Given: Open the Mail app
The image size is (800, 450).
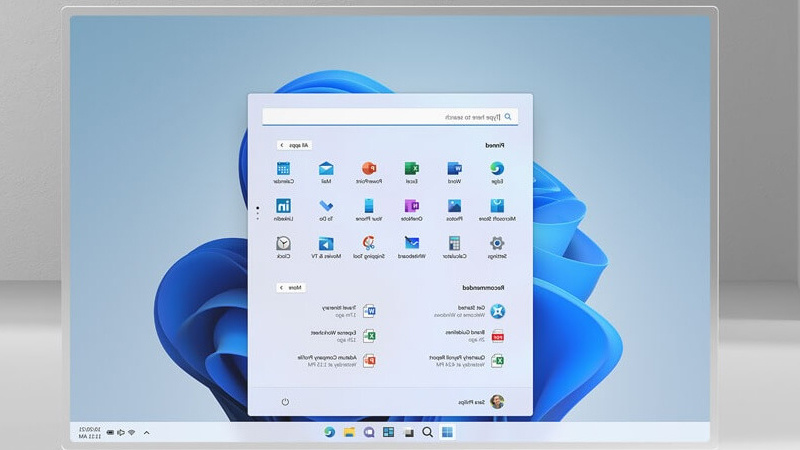Looking at the screenshot, I should tap(326, 172).
